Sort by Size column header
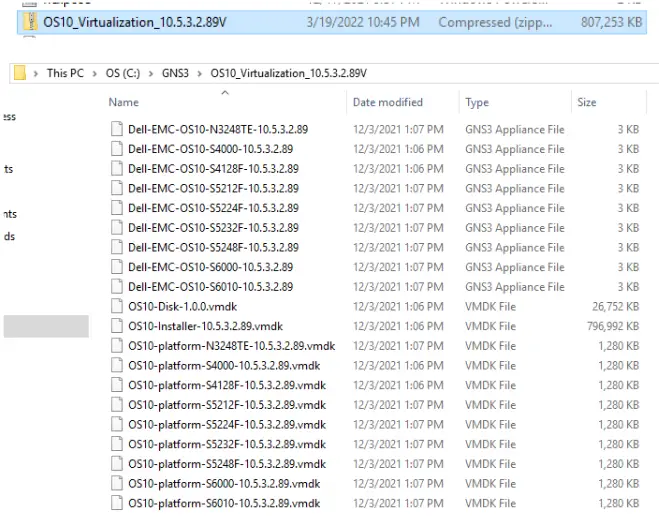The height and width of the screenshot is (517, 659). point(586,102)
